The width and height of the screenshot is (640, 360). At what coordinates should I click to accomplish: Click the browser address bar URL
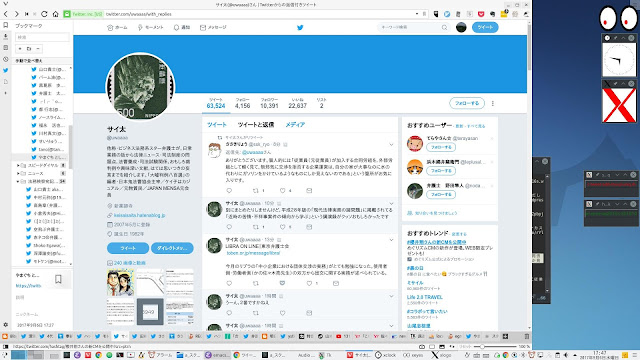coord(139,14)
